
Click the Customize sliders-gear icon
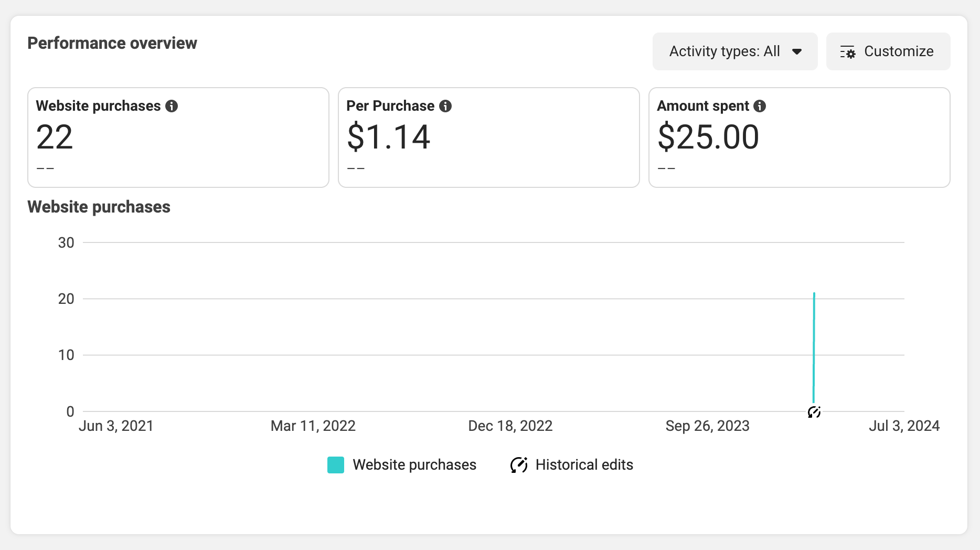pos(847,52)
